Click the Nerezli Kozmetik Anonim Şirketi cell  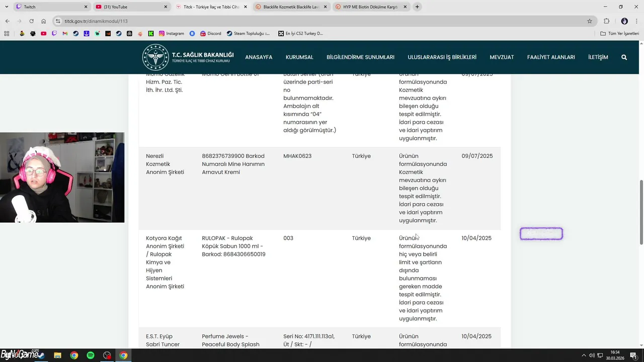[x=165, y=164]
